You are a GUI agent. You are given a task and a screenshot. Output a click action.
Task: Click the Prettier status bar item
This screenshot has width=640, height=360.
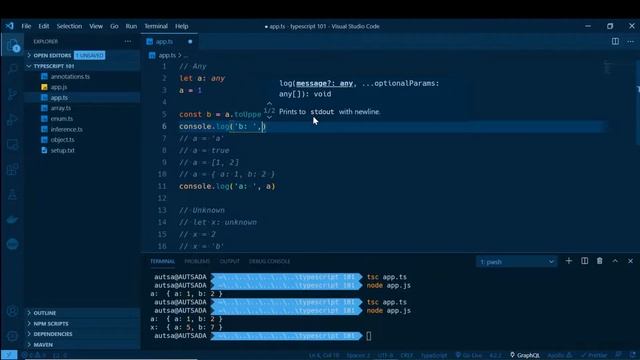(594, 355)
